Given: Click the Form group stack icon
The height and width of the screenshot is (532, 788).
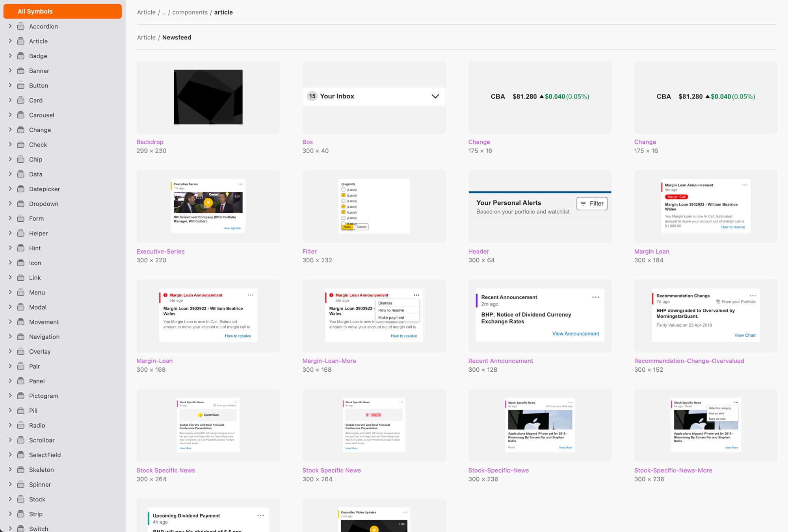Looking at the screenshot, I should (x=20, y=218).
